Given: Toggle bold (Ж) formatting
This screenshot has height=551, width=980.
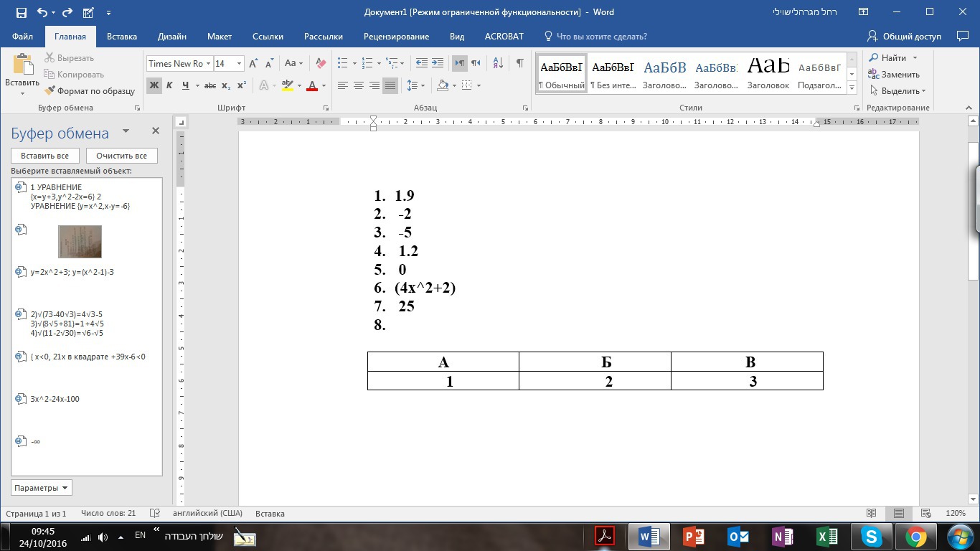Looking at the screenshot, I should 154,85.
